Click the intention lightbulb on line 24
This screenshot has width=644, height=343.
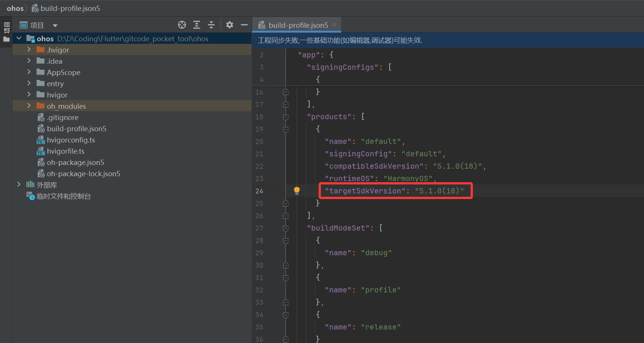click(x=297, y=190)
